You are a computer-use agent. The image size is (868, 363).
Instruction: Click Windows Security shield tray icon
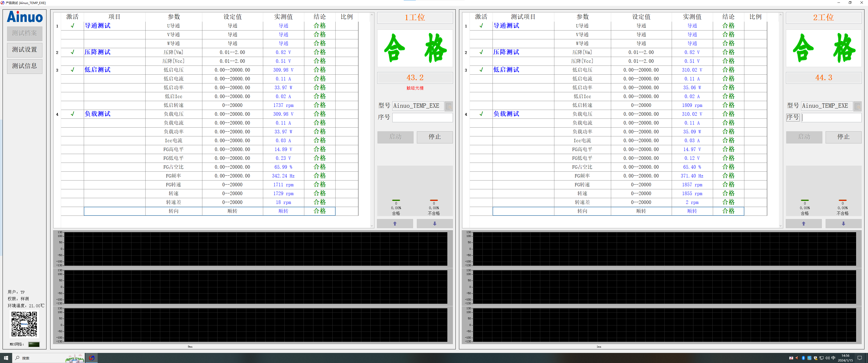click(816, 358)
